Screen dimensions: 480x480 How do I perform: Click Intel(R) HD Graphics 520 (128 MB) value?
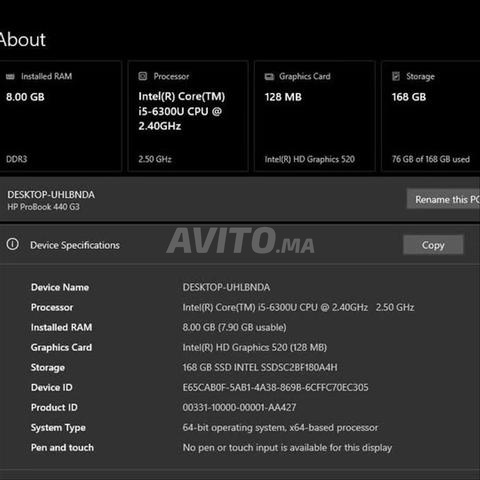pyautogui.click(x=255, y=347)
